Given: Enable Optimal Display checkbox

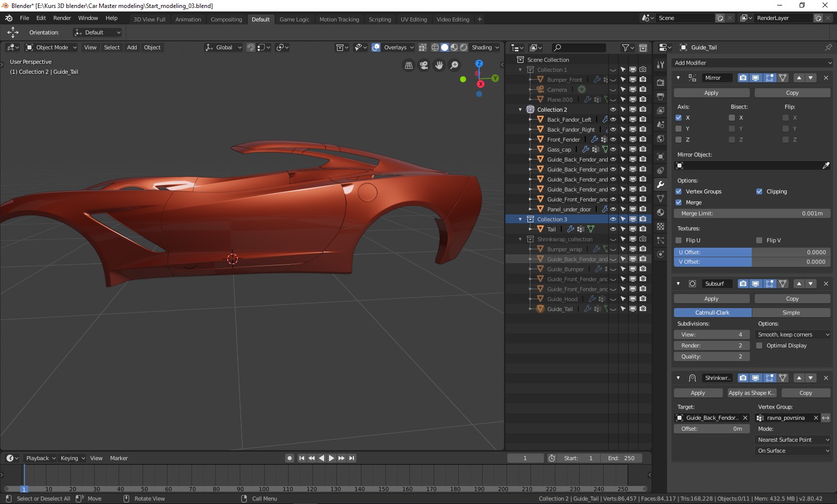Looking at the screenshot, I should click(759, 345).
